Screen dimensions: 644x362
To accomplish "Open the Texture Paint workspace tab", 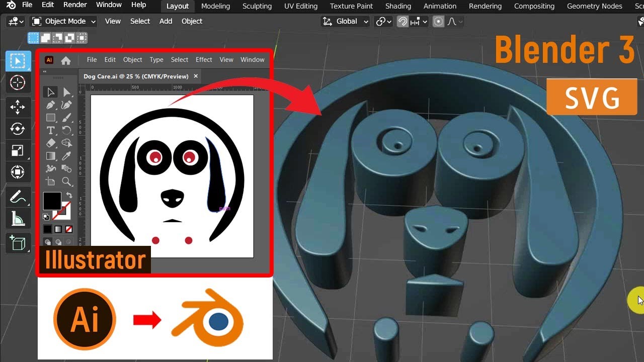I will click(352, 6).
